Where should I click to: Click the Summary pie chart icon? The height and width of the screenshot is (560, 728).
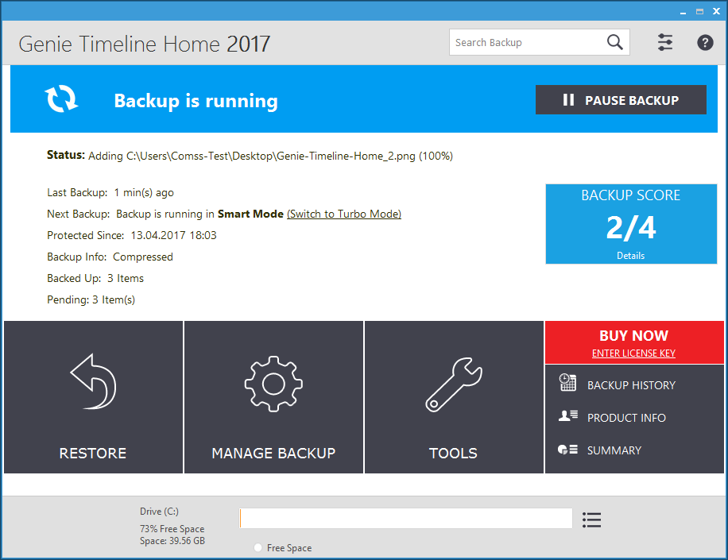(x=567, y=449)
